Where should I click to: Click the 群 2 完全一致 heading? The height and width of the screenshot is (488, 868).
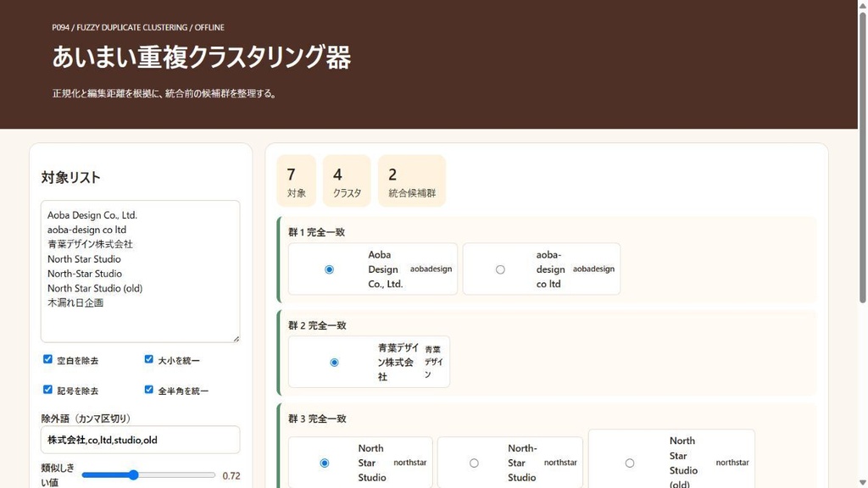pyautogui.click(x=317, y=325)
